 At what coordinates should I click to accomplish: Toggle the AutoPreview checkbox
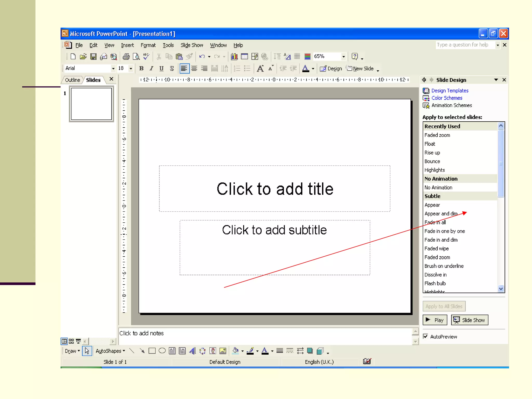click(425, 336)
